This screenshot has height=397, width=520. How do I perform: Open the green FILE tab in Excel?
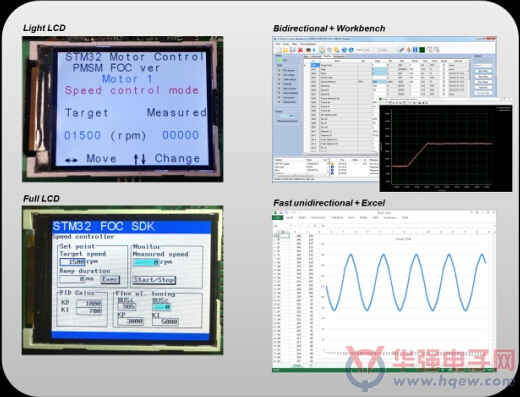tap(278, 217)
